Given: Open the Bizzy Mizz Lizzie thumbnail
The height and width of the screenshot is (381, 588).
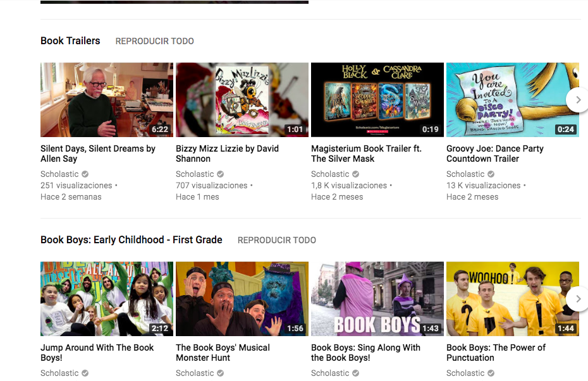Looking at the screenshot, I should (242, 99).
